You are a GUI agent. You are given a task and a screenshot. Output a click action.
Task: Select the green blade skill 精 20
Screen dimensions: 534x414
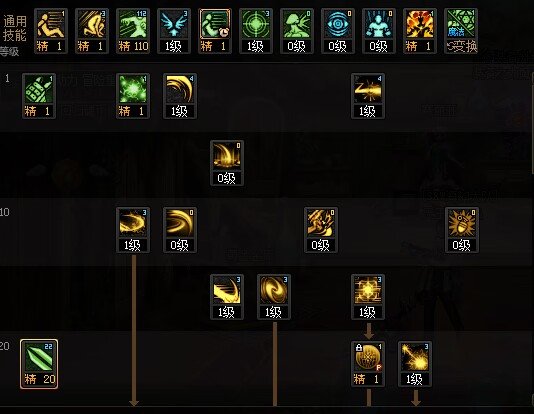pos(39,364)
